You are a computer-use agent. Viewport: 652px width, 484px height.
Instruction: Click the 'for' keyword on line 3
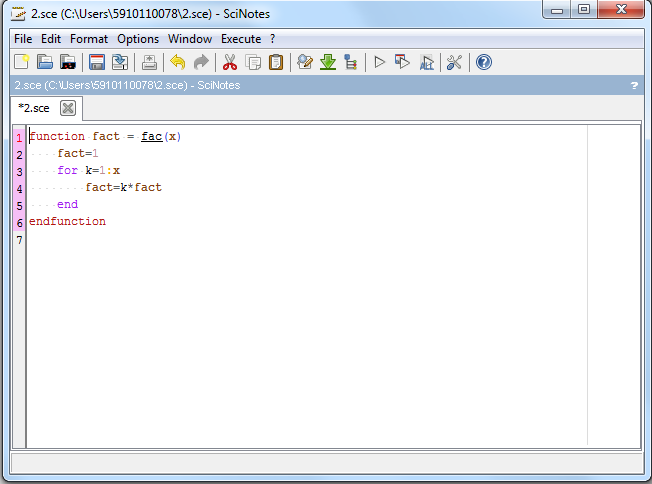[67, 170]
